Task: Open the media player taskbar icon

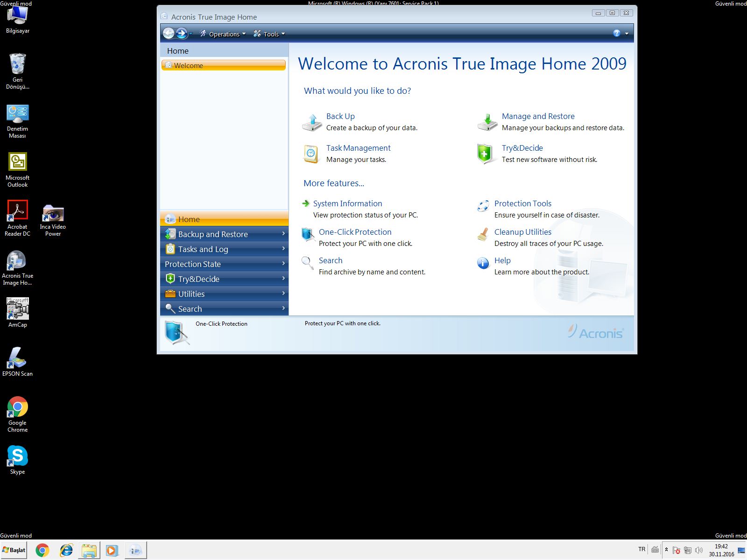Action: point(112,550)
